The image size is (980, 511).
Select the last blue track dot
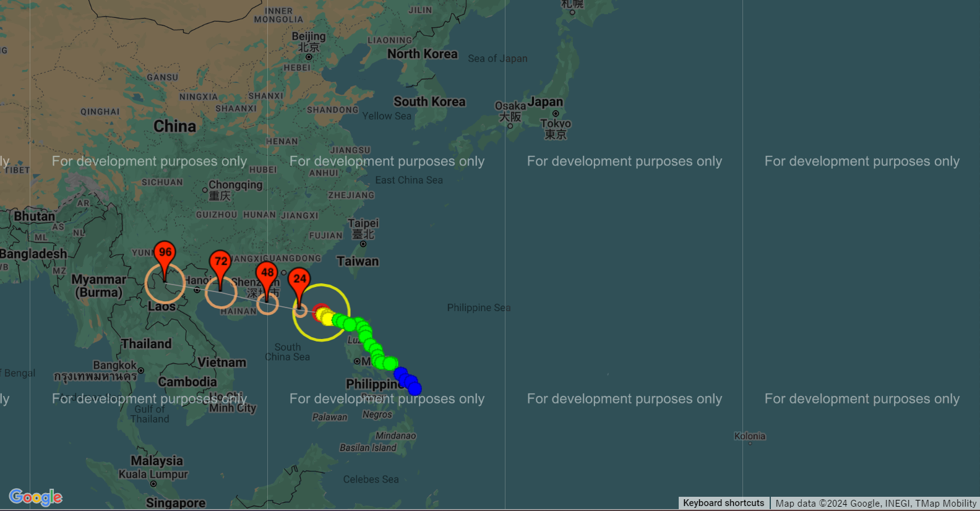pos(415,389)
